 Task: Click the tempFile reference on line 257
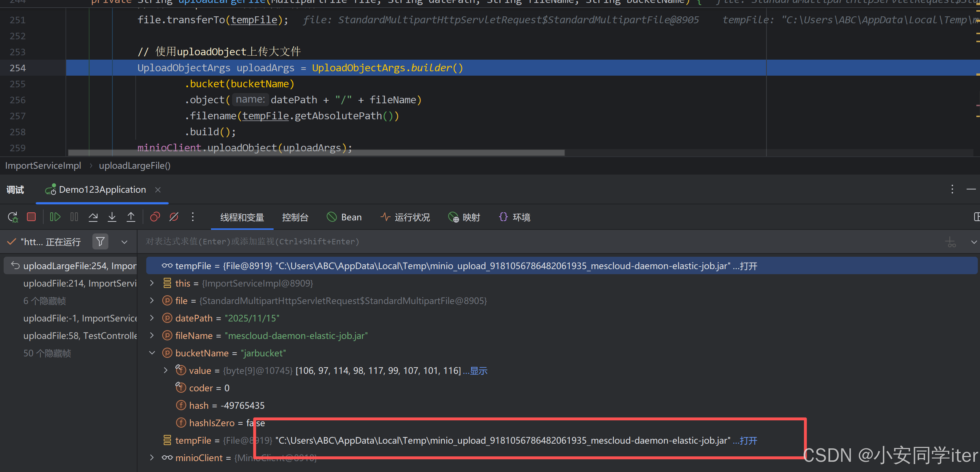point(266,116)
